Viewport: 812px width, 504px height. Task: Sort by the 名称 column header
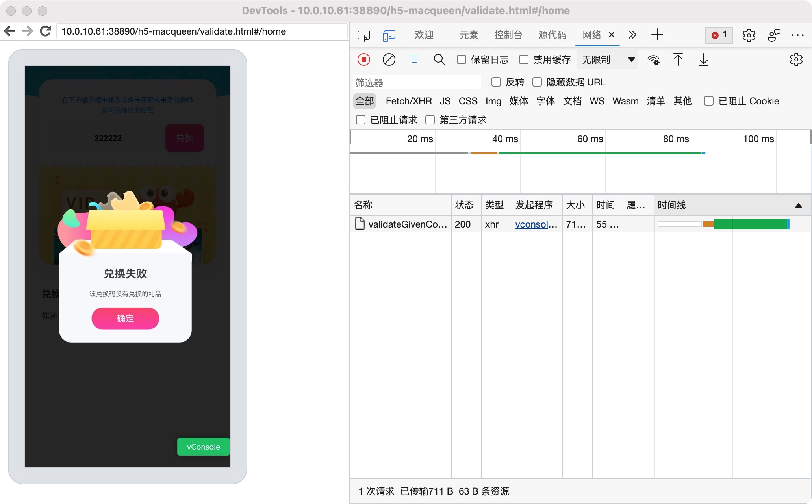[400, 205]
